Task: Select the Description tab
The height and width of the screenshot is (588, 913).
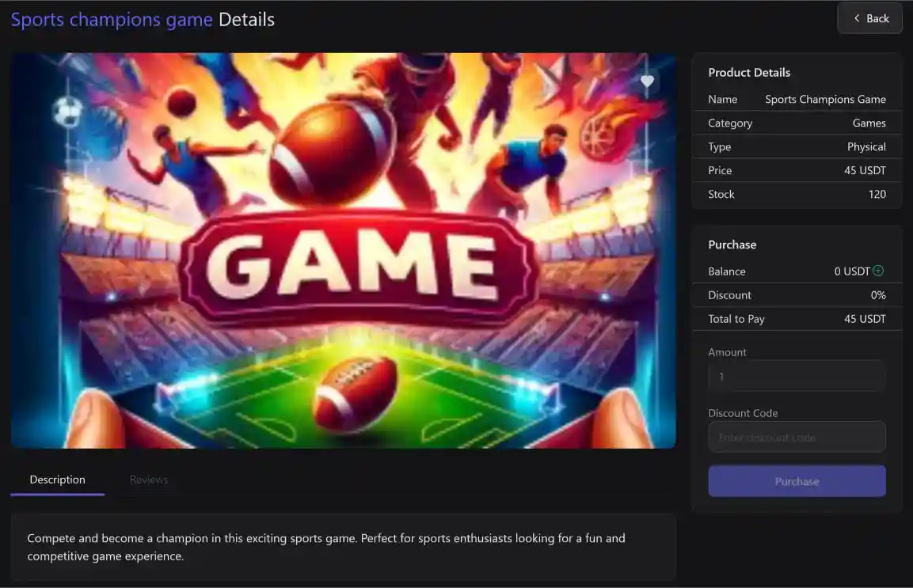Action: click(57, 480)
